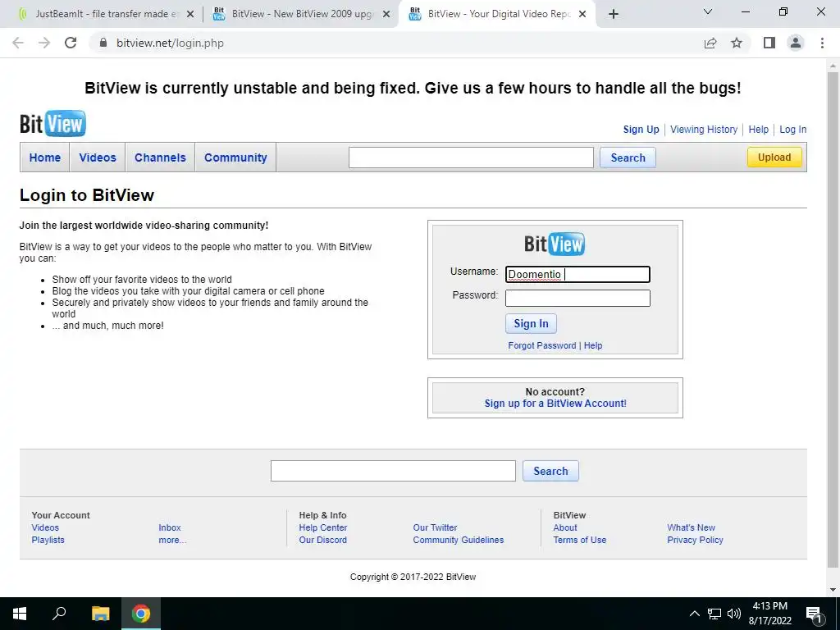Click Sign up for a BitView Account link
The height and width of the screenshot is (630, 840).
555,404
